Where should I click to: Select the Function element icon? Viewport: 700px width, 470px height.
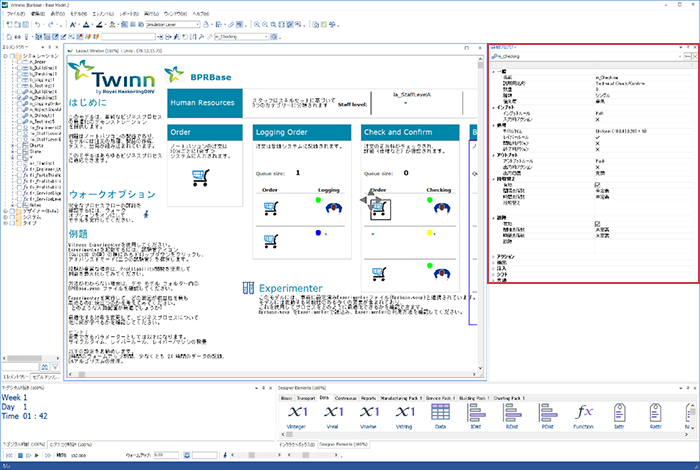(x=583, y=412)
